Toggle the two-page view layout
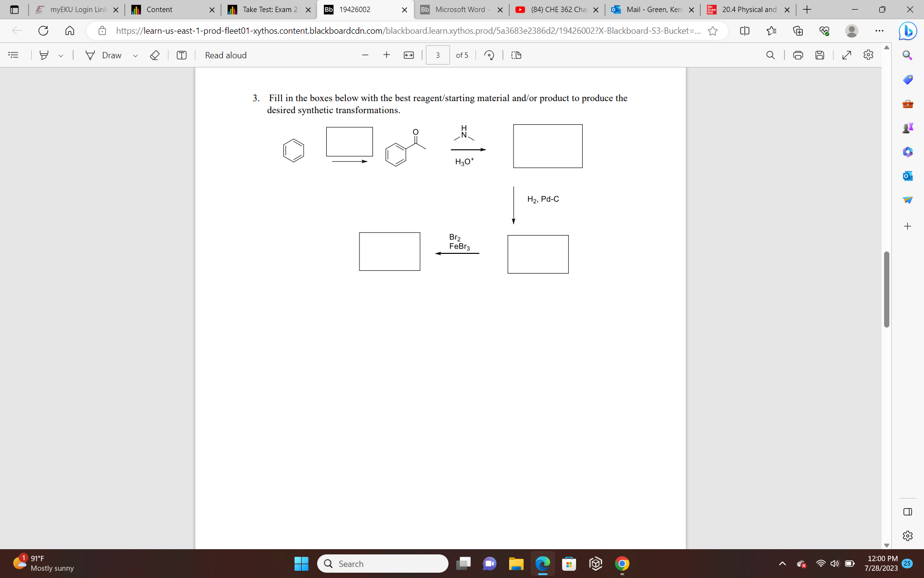Screen dimensions: 924x578 coord(516,55)
